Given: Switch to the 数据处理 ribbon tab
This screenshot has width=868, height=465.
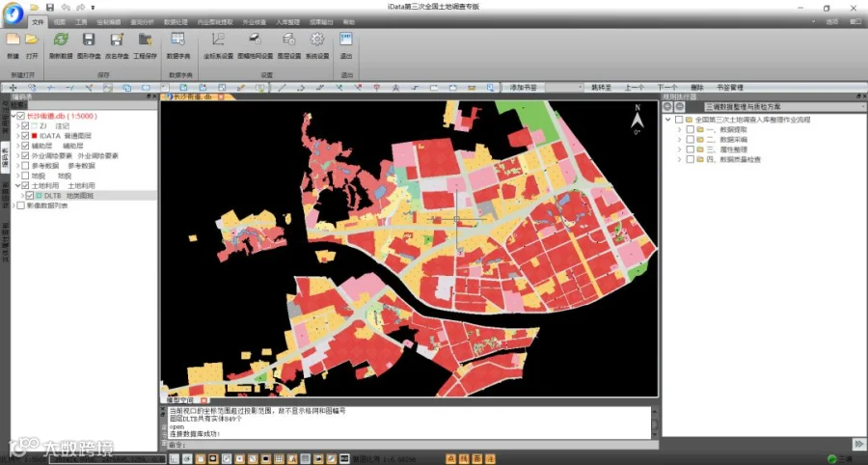Looking at the screenshot, I should (x=176, y=20).
